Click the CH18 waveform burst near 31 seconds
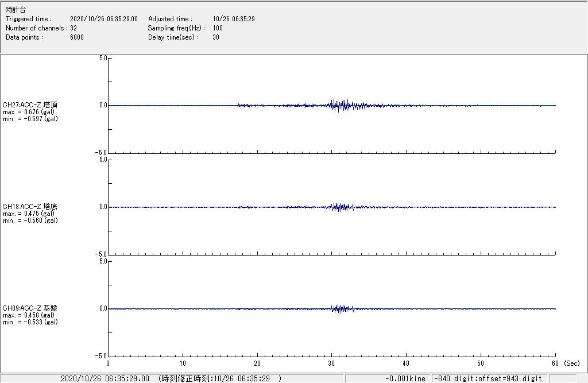This screenshot has width=588, height=383. (x=340, y=207)
